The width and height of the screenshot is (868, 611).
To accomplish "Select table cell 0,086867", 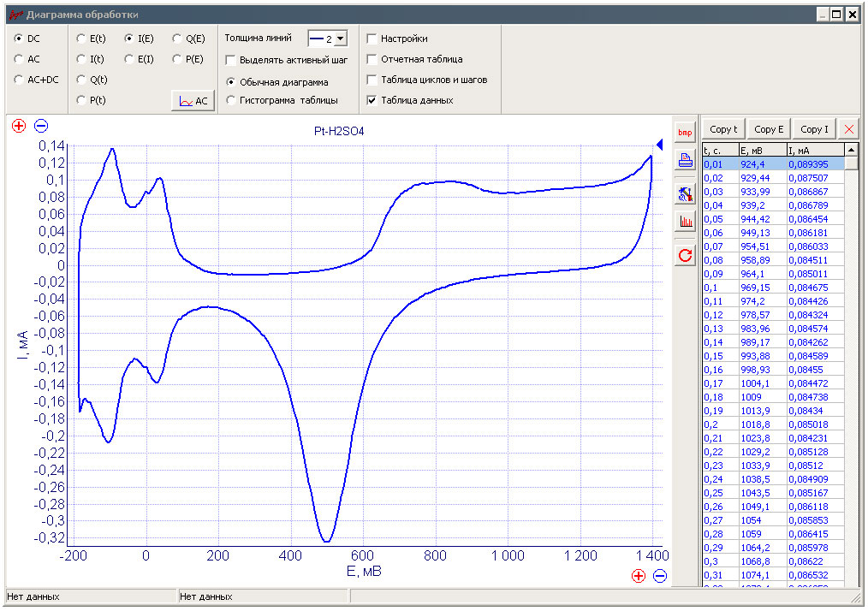I will [x=816, y=192].
